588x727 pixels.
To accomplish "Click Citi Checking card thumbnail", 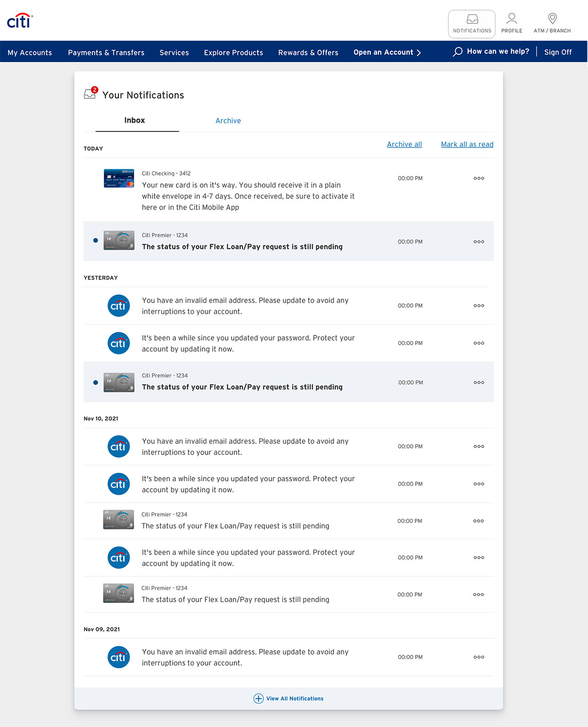I will coord(119,178).
